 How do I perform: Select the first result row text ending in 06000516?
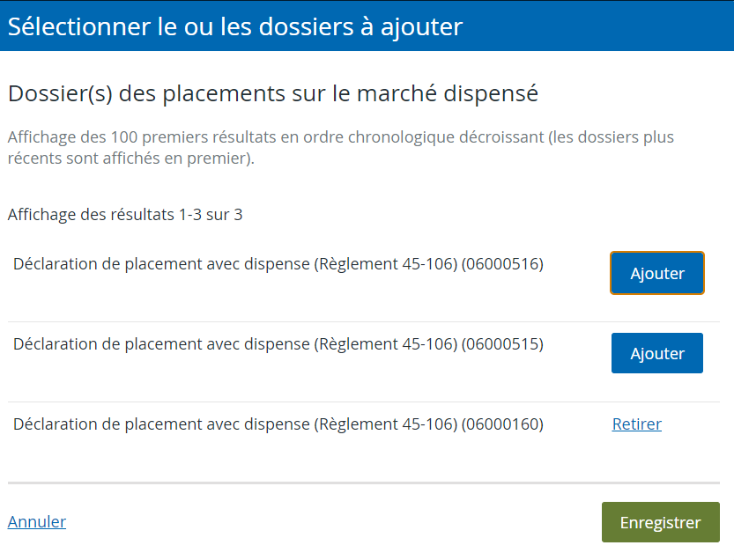(278, 264)
